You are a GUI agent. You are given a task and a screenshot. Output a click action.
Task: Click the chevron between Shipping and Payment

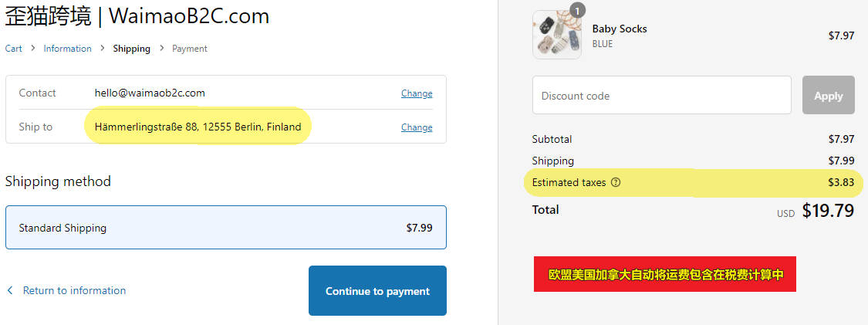(x=161, y=48)
